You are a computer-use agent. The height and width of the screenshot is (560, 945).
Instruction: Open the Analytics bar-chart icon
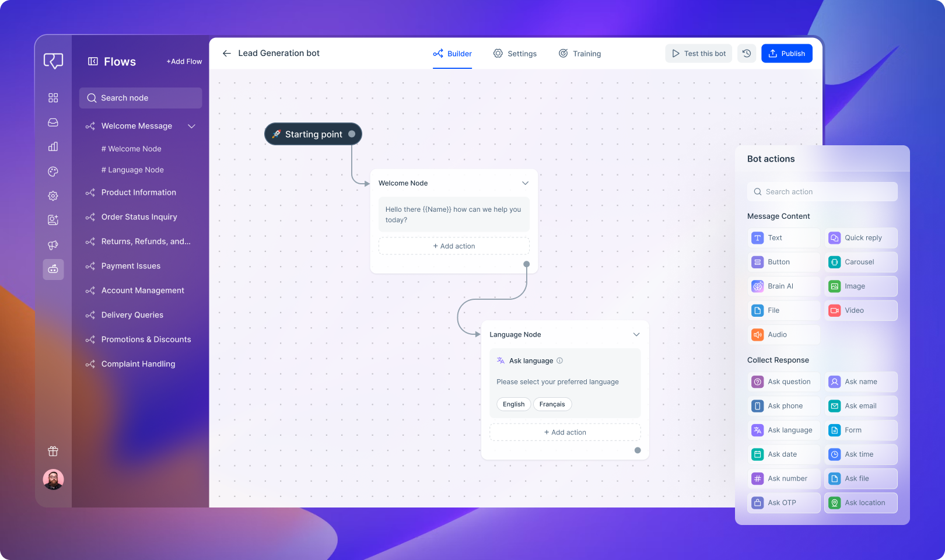click(53, 146)
